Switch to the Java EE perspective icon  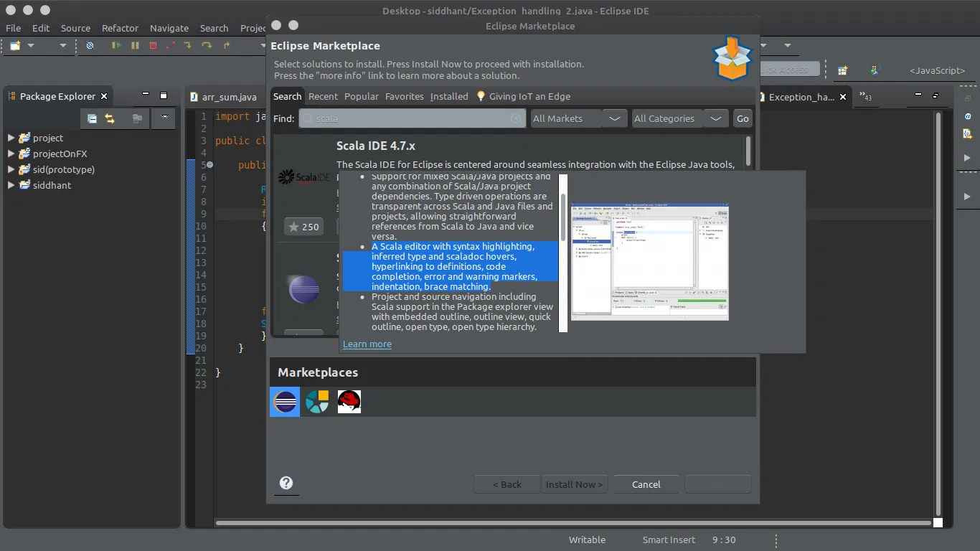pyautogui.click(x=875, y=70)
